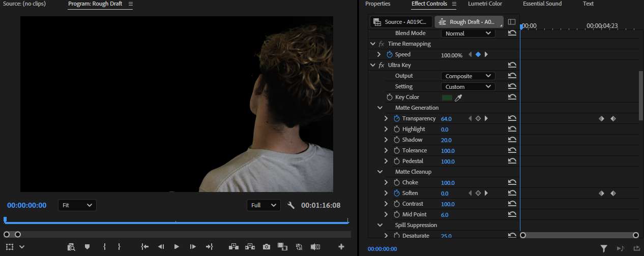
Task: Open the Full playback resolution dropdown
Action: click(264, 205)
